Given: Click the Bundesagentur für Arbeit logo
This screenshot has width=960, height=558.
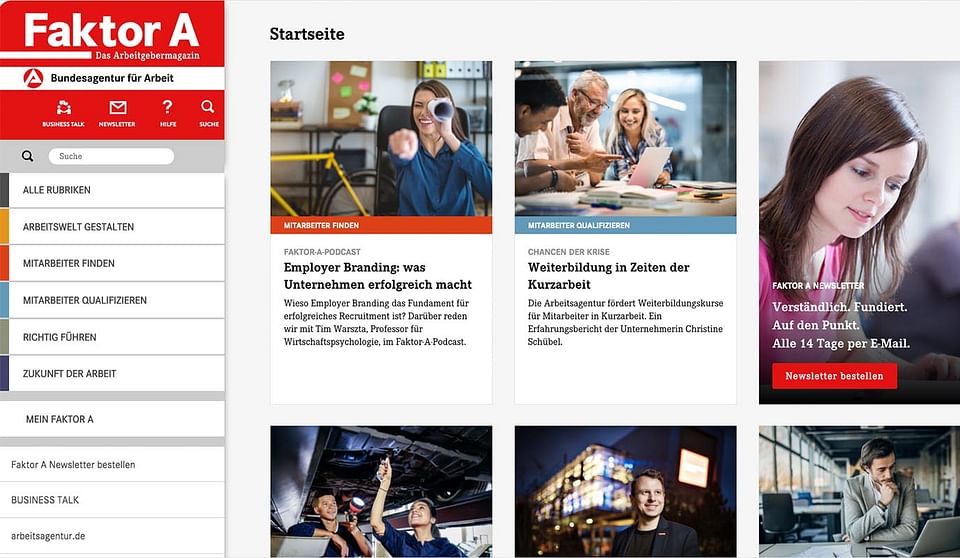Looking at the screenshot, I should (98, 78).
